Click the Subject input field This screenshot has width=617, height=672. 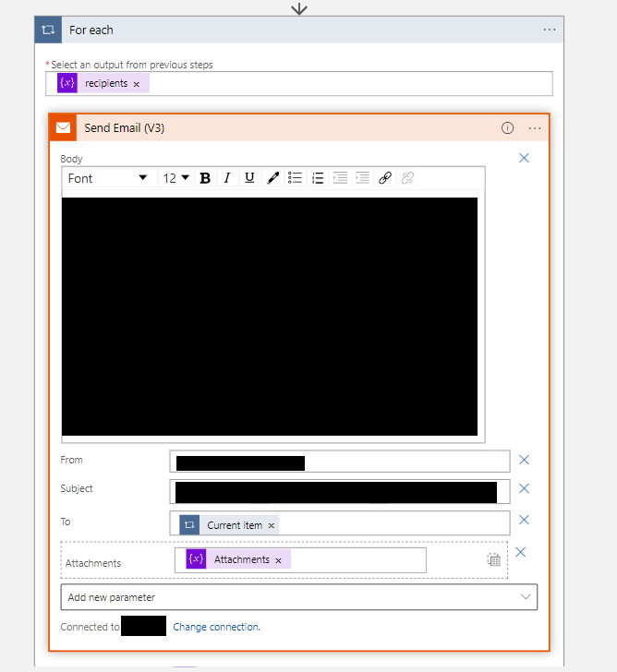[x=340, y=491]
